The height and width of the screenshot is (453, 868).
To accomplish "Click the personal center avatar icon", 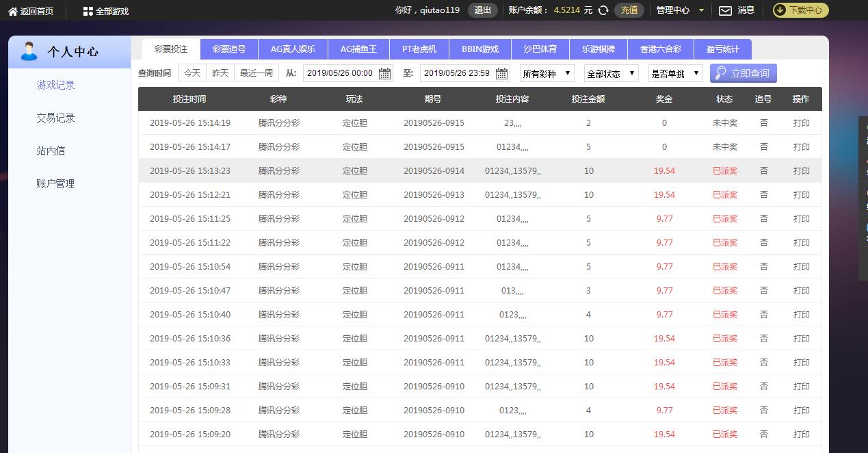I will (29, 51).
